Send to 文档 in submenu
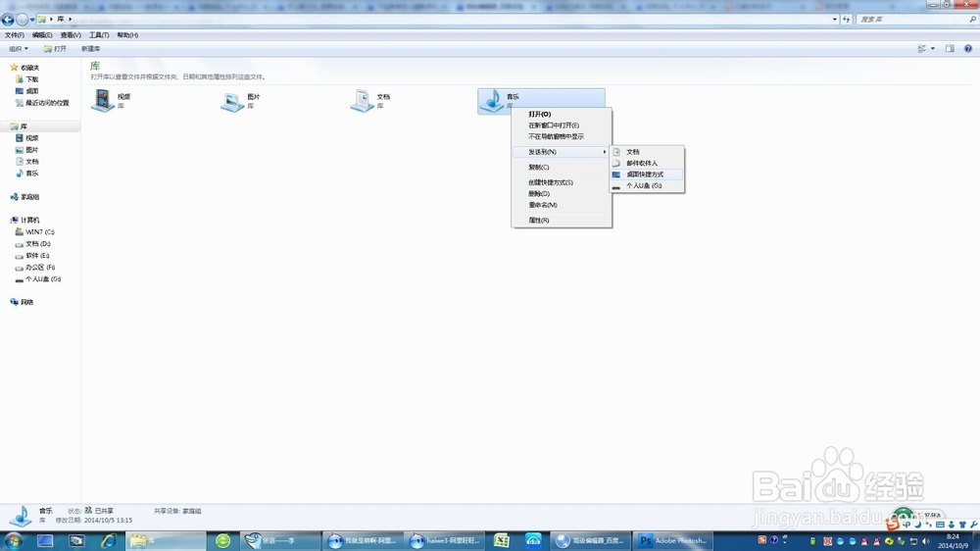 tap(647, 152)
